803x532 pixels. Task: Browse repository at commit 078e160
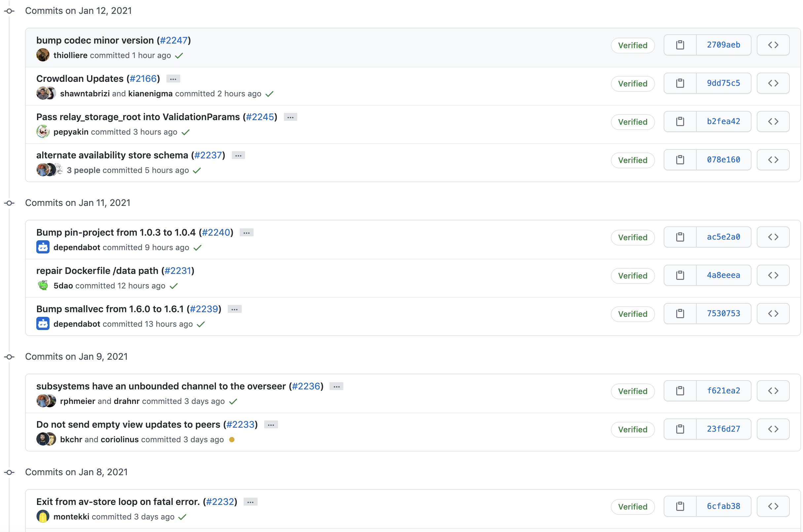[x=773, y=160]
